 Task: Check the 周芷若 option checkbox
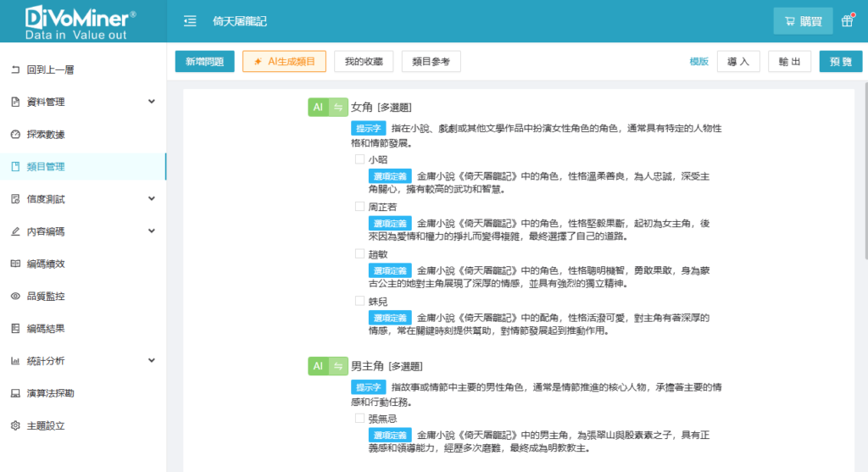[359, 206]
